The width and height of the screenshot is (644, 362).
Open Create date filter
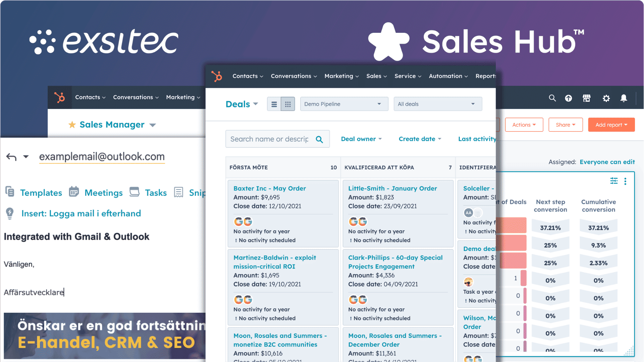420,139
